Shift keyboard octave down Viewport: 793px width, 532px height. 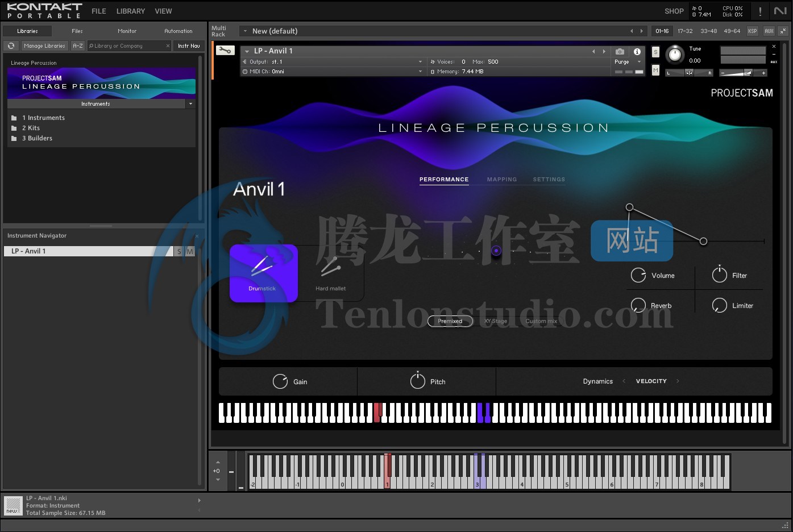[218, 480]
